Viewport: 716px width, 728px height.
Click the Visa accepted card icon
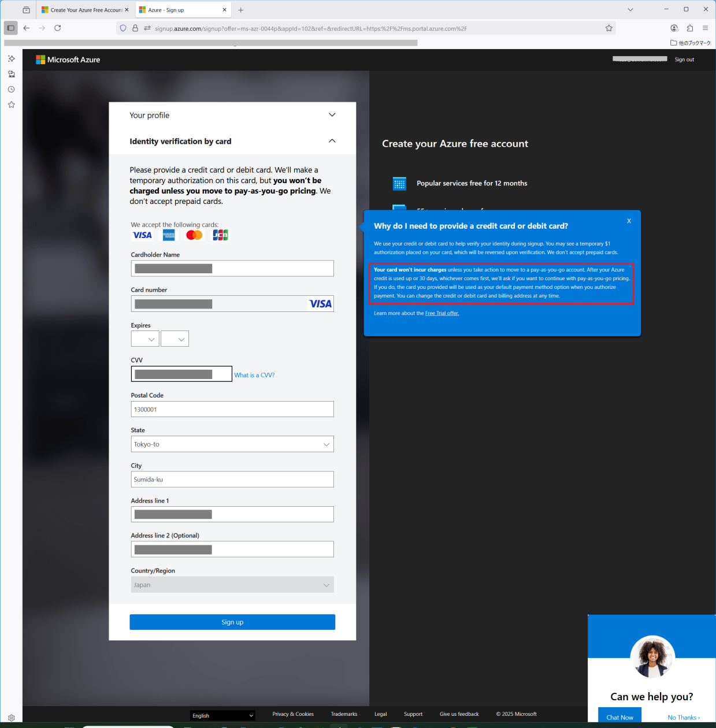tap(142, 235)
